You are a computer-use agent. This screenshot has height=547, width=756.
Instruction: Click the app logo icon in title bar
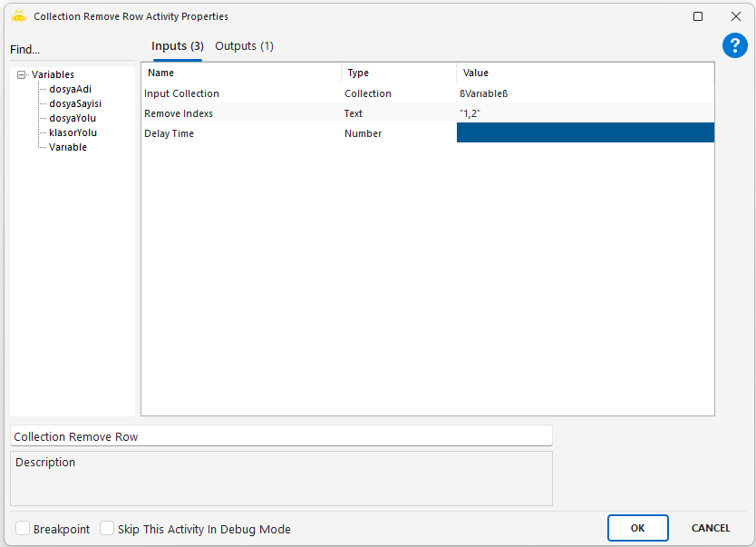click(x=18, y=16)
